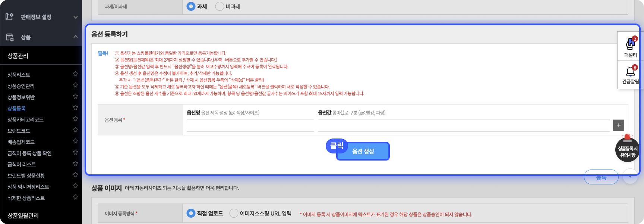Star the 브랜드코드 menu item
Screen dimensions: 644x224
(75, 130)
